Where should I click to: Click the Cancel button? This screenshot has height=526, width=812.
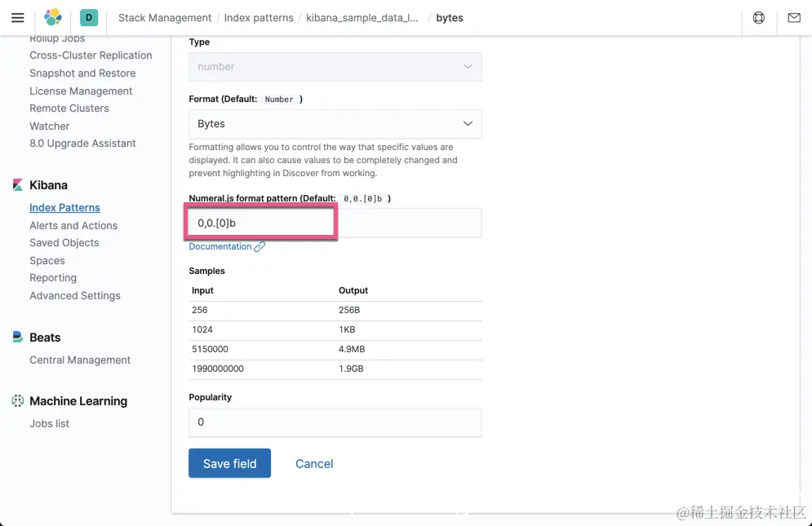tap(314, 464)
